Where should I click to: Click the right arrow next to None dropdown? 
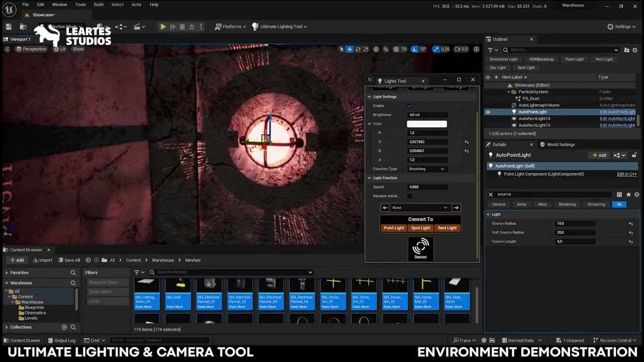pos(456,208)
